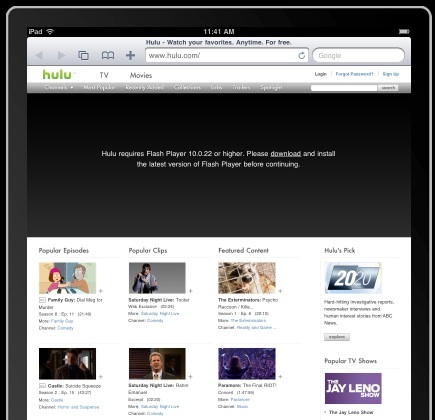Tap the Safari back arrow
This screenshot has height=420, width=435.
pos(39,55)
